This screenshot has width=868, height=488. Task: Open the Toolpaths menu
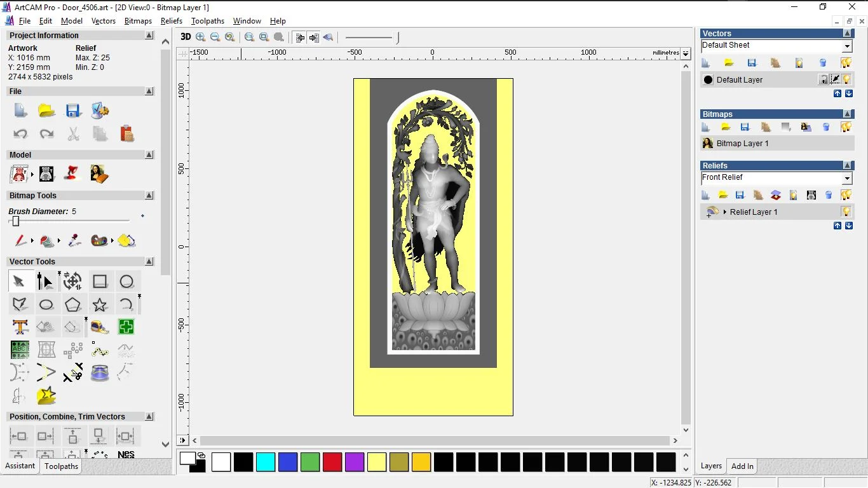(208, 21)
